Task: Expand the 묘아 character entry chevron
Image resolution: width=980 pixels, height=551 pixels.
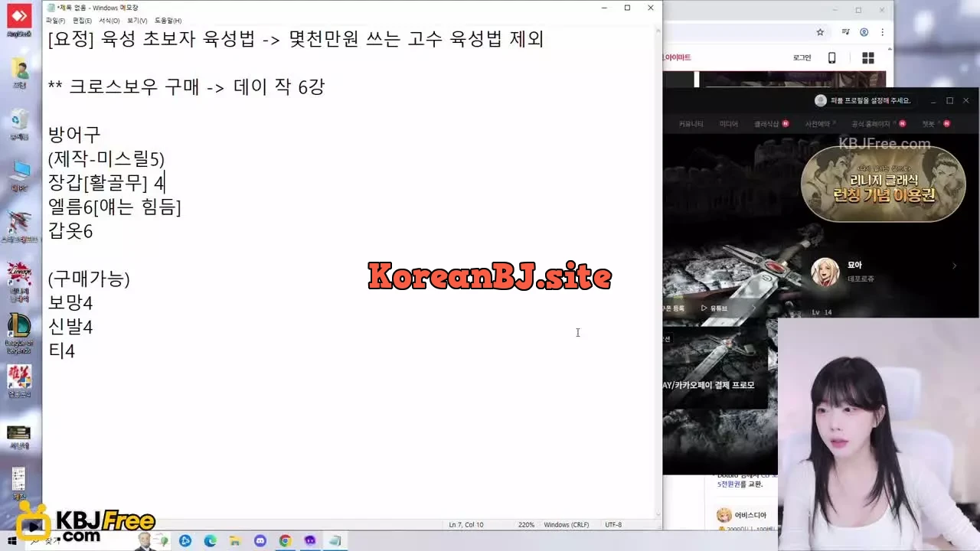Action: pos(954,266)
